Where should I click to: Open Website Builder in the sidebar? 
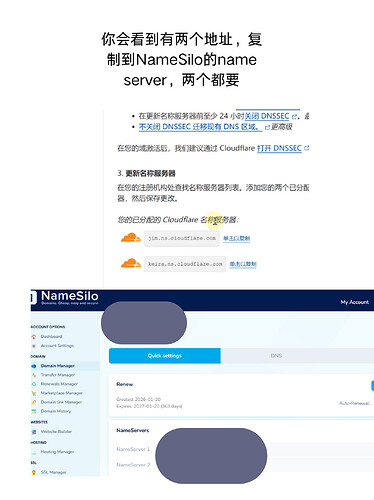(x=56, y=432)
